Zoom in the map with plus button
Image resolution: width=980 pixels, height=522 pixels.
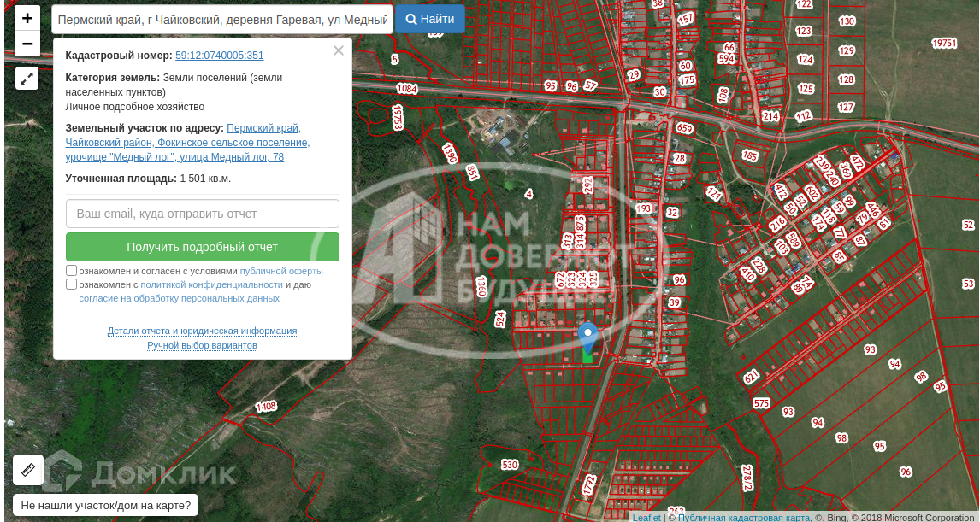27,18
